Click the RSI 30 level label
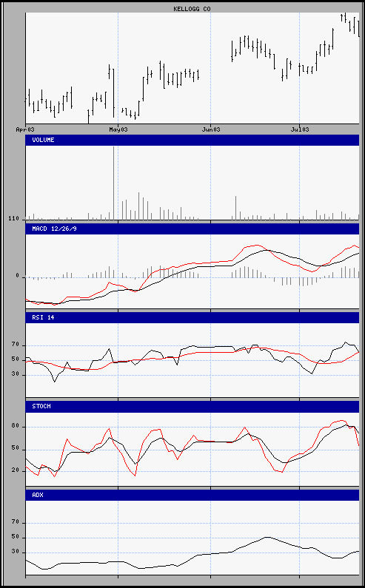The height and width of the screenshot is (588, 365). [x=16, y=373]
